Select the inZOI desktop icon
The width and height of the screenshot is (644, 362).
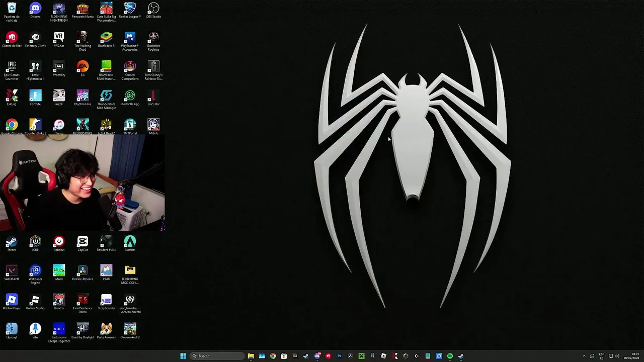click(59, 98)
